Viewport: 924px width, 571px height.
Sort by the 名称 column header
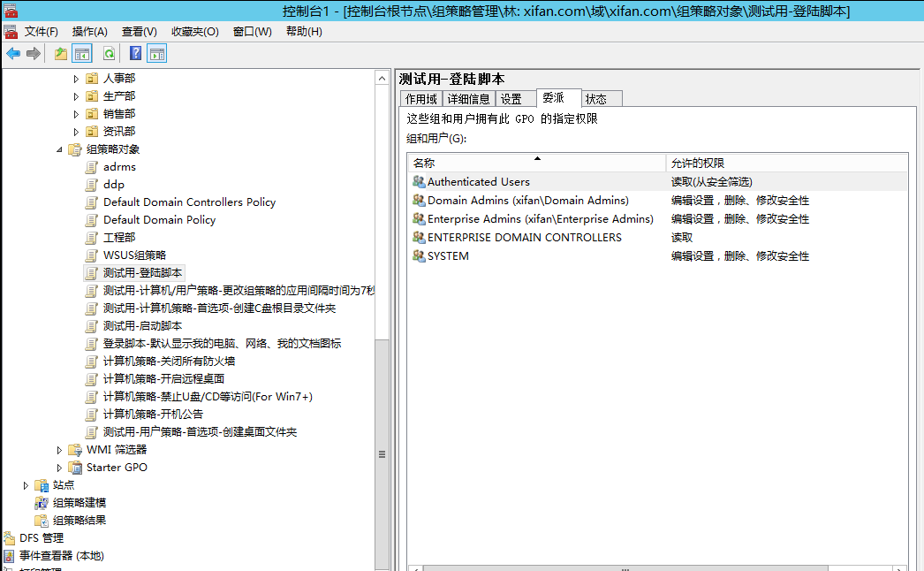536,163
